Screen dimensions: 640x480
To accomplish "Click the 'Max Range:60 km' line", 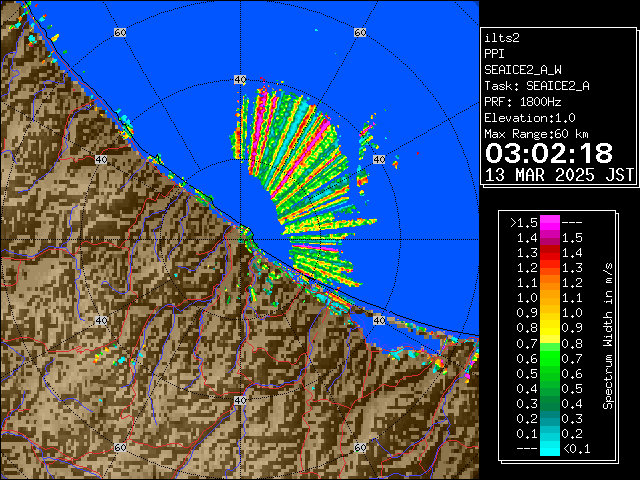I will [537, 134].
